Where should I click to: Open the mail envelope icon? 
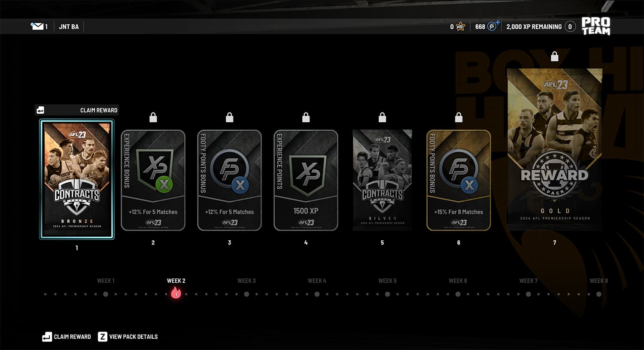[37, 27]
